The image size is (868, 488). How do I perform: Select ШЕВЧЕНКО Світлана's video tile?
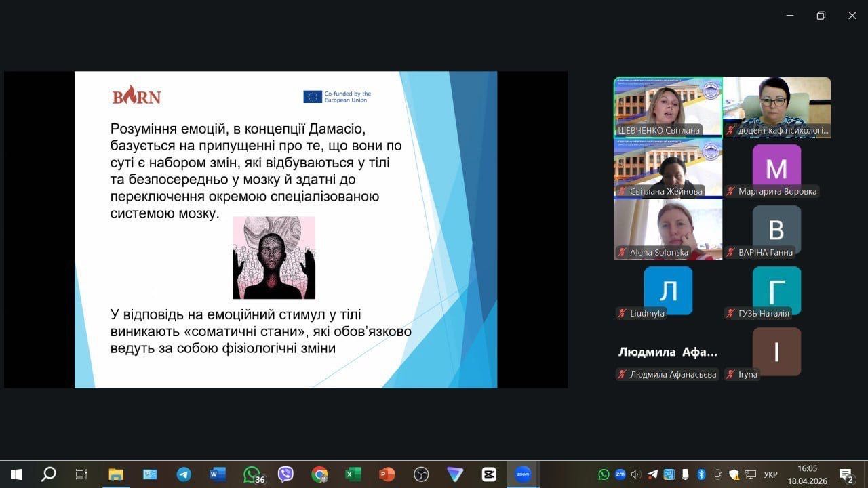click(x=668, y=107)
